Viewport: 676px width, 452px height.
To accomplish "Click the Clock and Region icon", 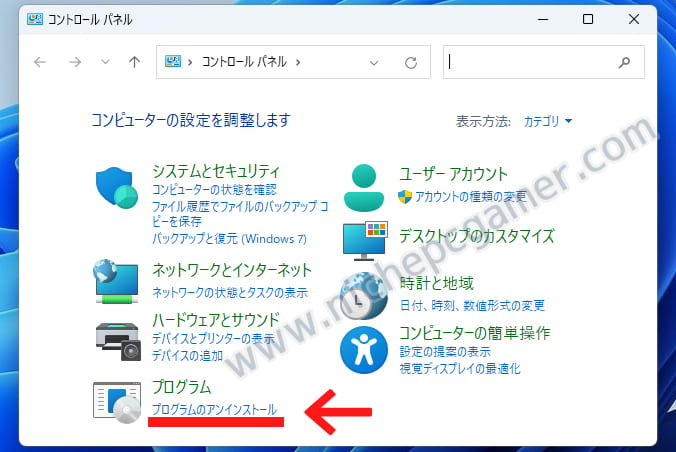I will coord(364,294).
